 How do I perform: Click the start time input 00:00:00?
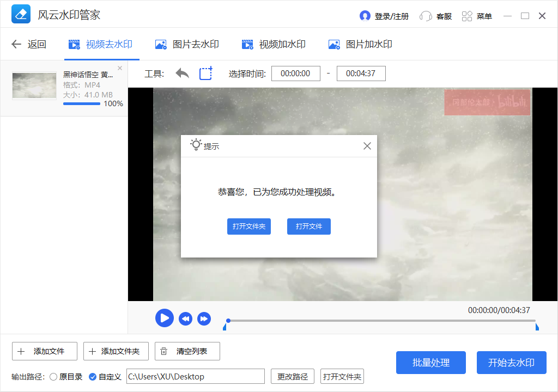click(296, 73)
